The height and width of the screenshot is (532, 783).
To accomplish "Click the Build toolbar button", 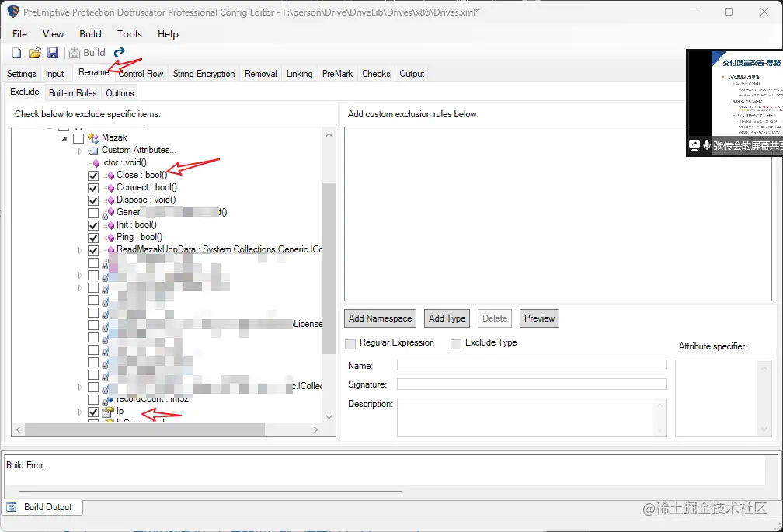I will point(87,52).
